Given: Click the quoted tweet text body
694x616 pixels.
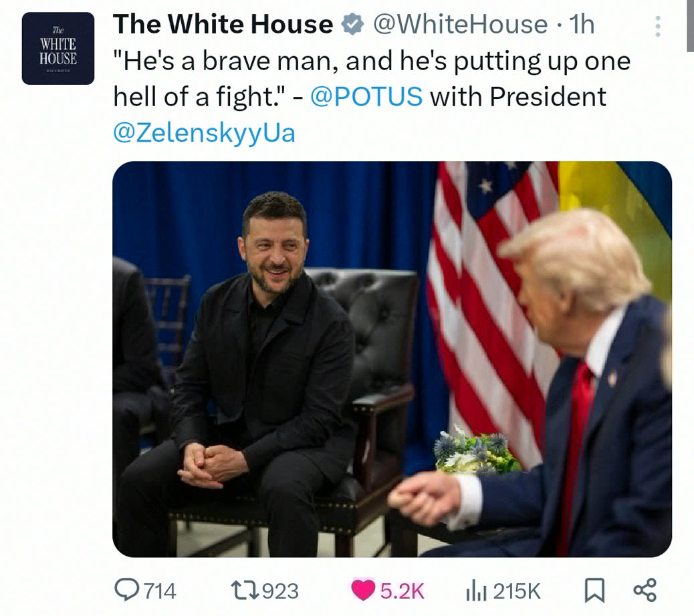Looking at the screenshot, I should (x=372, y=96).
